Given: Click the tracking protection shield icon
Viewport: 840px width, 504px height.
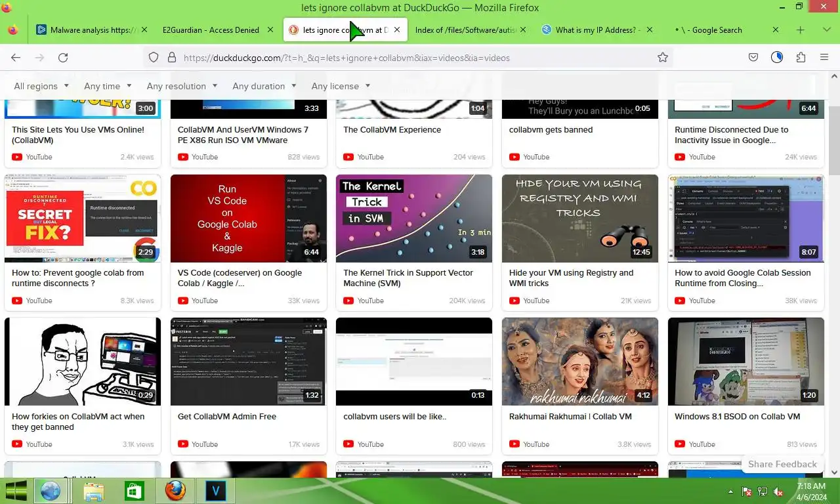Looking at the screenshot, I should [x=153, y=58].
